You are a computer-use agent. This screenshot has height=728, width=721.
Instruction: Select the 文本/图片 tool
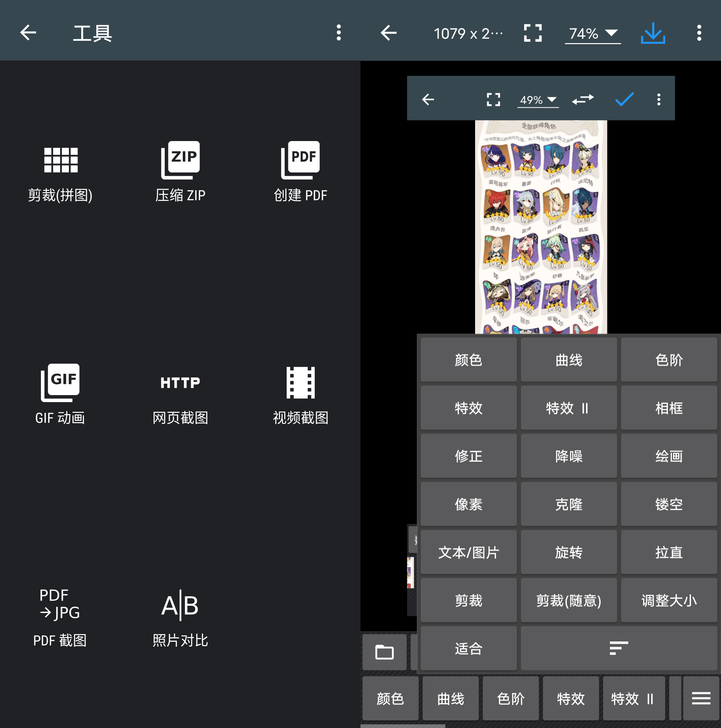469,553
